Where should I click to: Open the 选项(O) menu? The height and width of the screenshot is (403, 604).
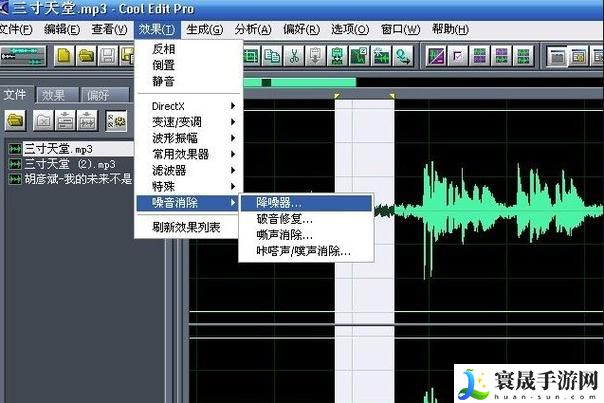(x=350, y=29)
